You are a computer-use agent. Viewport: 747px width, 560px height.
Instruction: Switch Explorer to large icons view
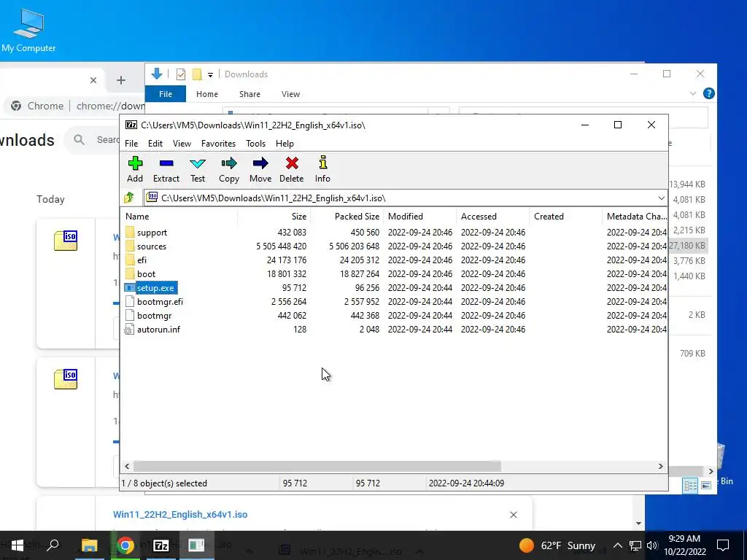tap(706, 485)
